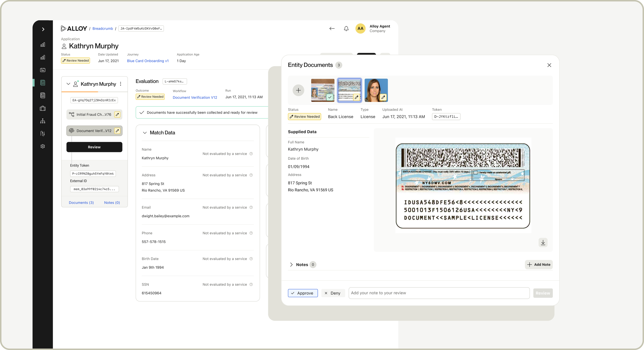The width and height of the screenshot is (644, 350).
Task: Open the settings gear in sidebar
Action: 43,146
